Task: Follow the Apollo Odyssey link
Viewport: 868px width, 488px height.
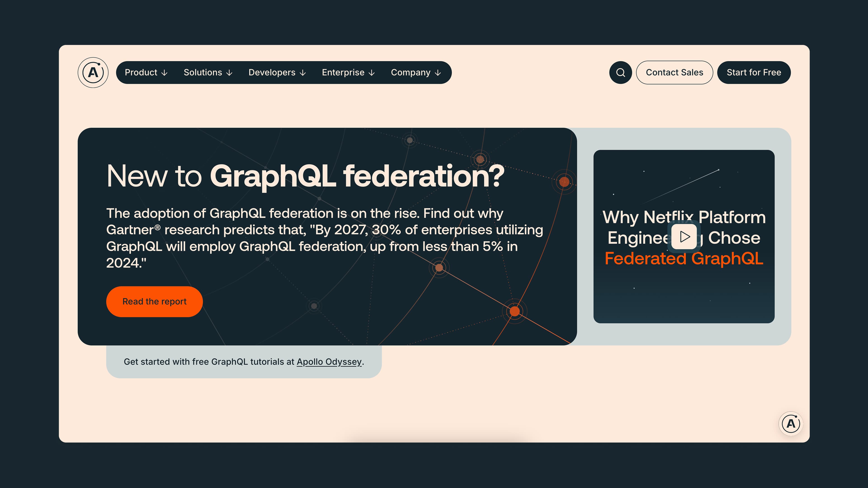Action: pos(329,362)
